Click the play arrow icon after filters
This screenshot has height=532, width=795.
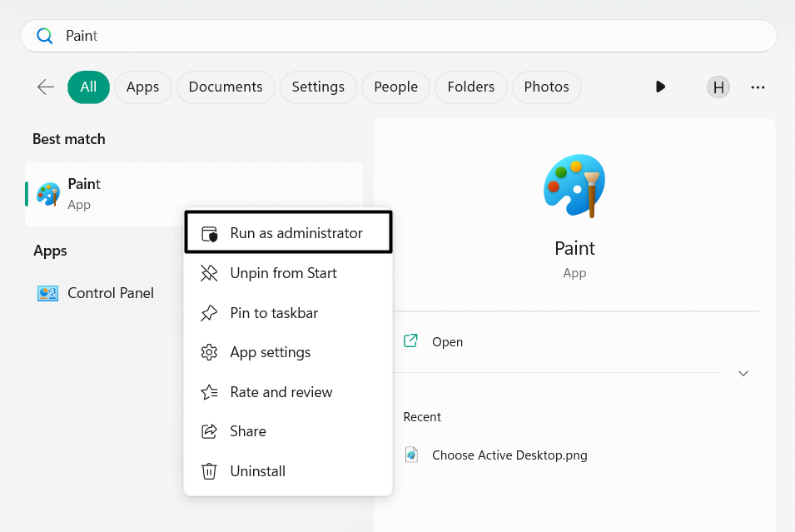660,87
